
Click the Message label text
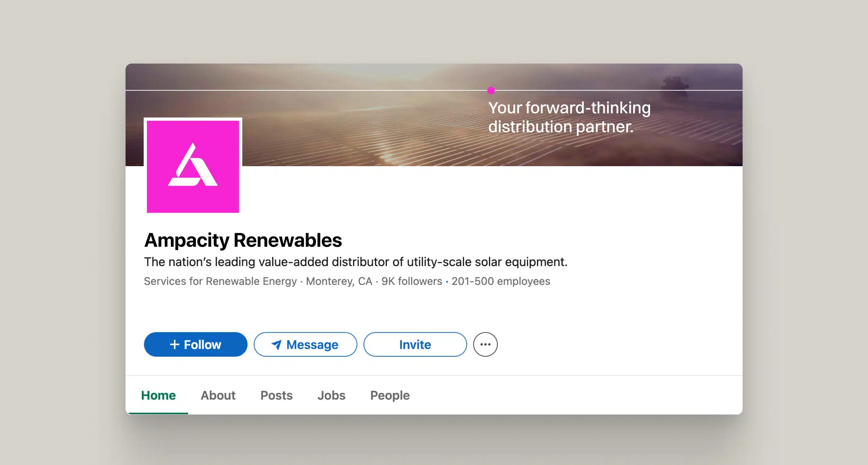coord(312,345)
